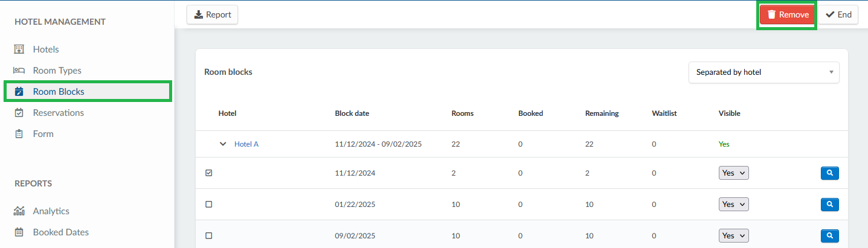
Task: Click the magnifier button for 11/12/2024 block
Action: point(829,173)
